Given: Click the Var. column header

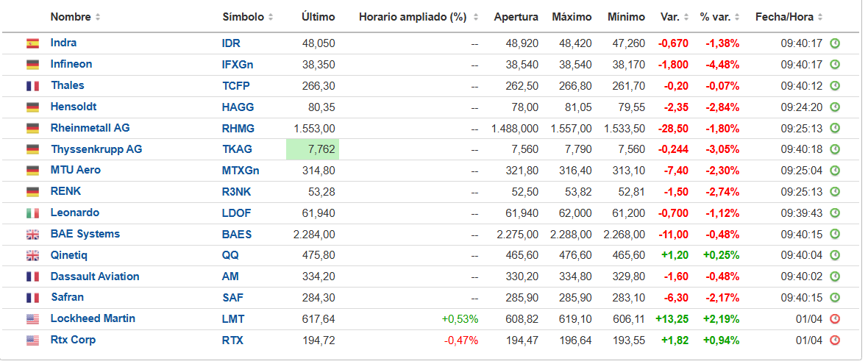Looking at the screenshot, I should 670,17.
